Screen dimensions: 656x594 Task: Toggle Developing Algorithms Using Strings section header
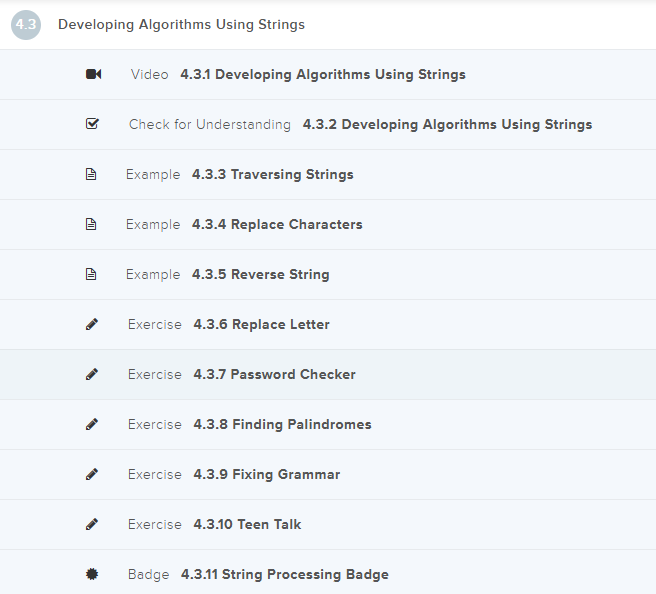click(181, 24)
